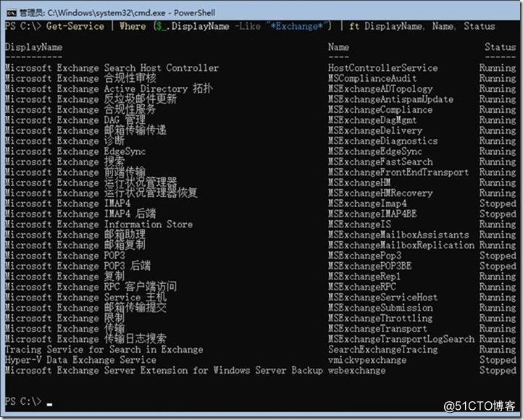Select 'MSExchangeHMRecovery' name cell
This screenshot has width=523, height=420.
pos(380,193)
